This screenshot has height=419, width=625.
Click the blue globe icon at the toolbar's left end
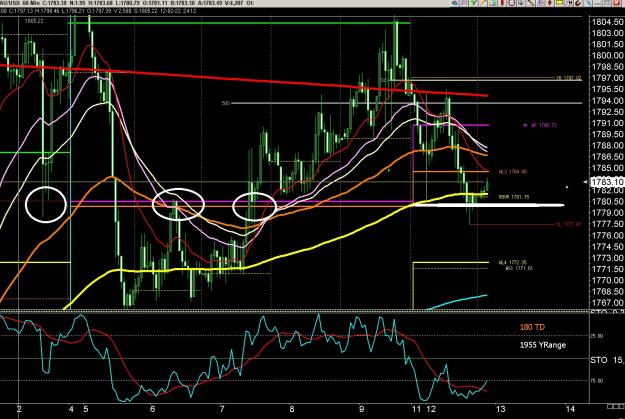(454, 2)
